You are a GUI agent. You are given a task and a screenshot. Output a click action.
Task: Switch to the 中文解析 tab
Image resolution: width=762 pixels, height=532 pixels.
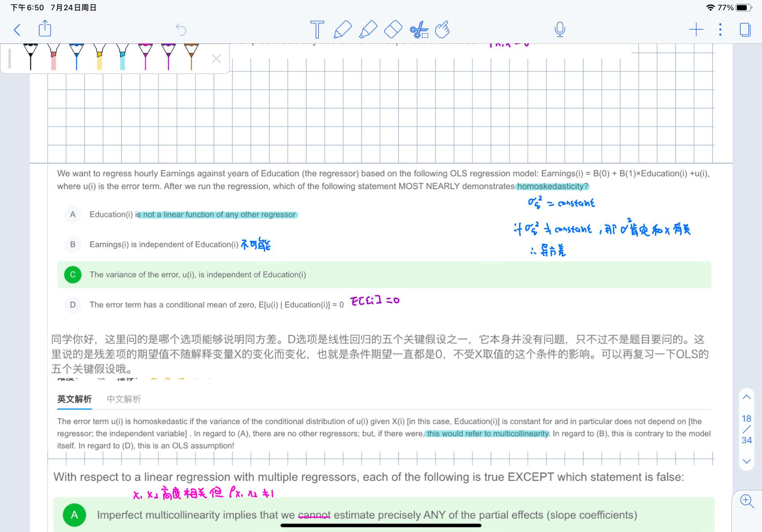click(x=123, y=399)
